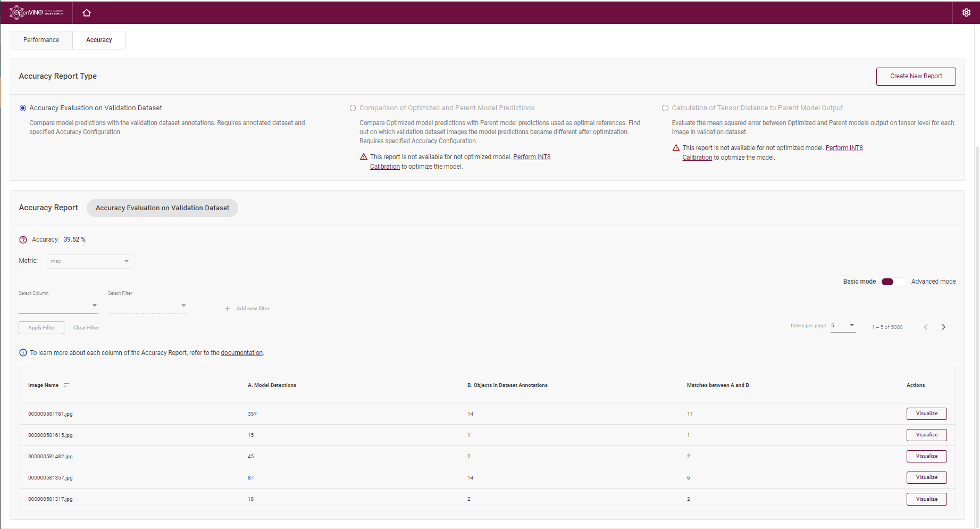Click the info icon before the documentation note
Viewport: 980px width, 529px height.
tap(23, 352)
